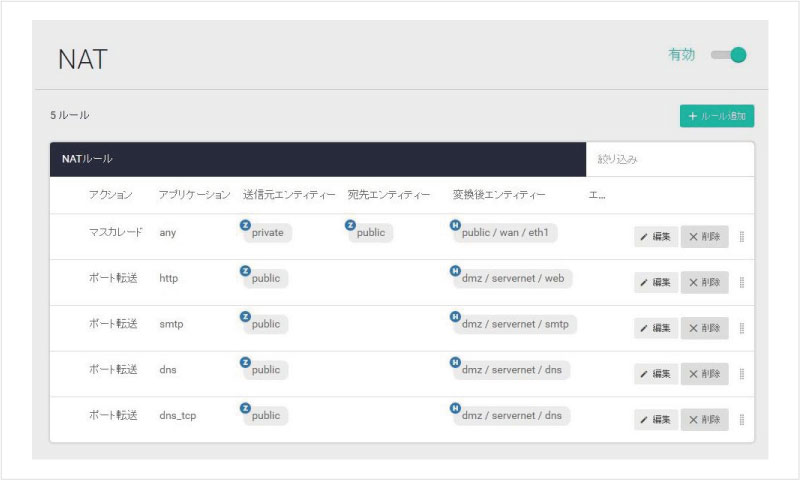Click the ルール追加 button
The width and height of the screenshot is (800, 480).
[716, 116]
